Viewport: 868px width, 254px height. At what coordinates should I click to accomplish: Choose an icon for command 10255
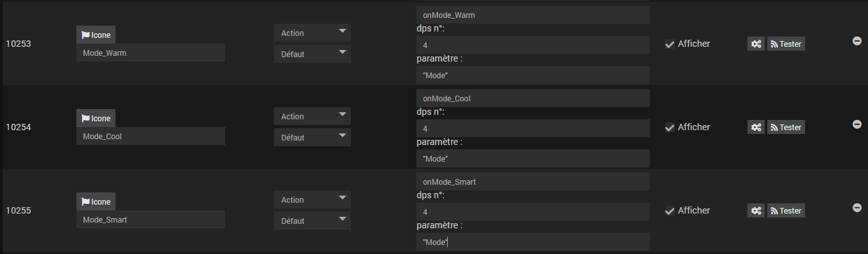point(96,202)
